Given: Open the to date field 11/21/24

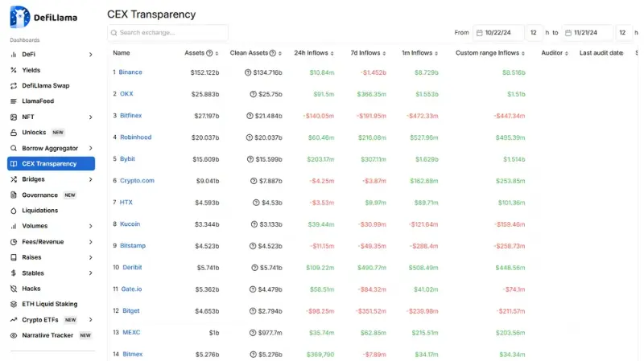Looking at the screenshot, I should coord(588,33).
